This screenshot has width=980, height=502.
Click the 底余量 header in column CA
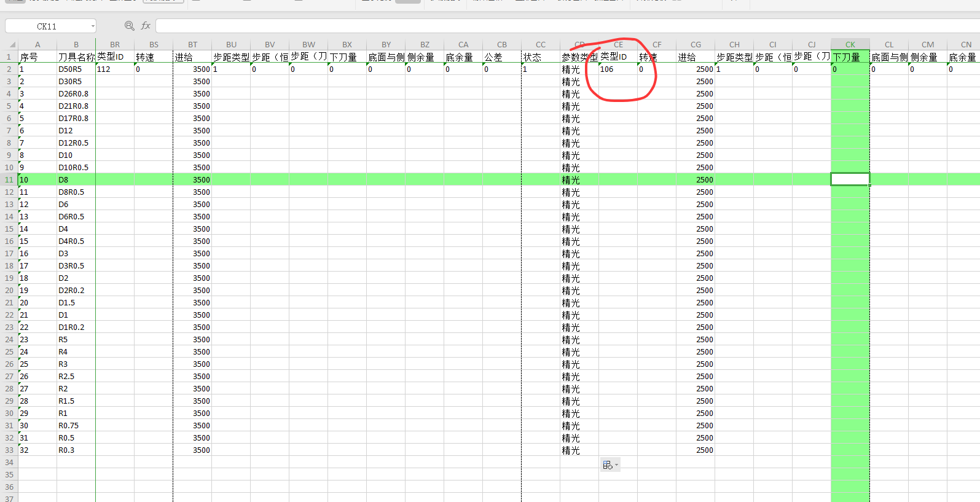[x=463, y=57]
